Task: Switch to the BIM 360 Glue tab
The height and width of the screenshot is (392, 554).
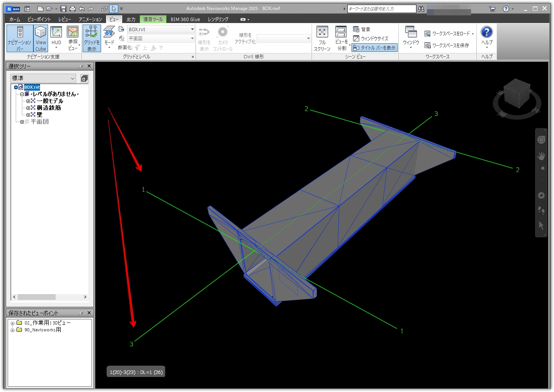Action: (x=184, y=19)
